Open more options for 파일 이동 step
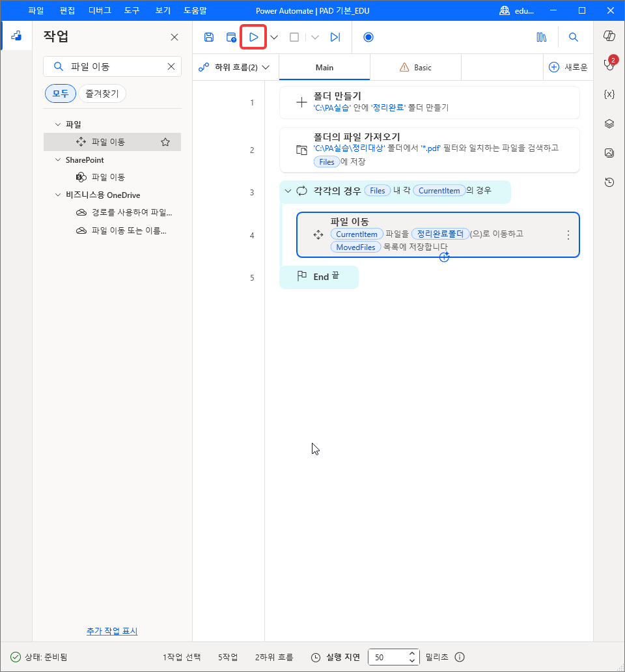Screen dimensions: 625x672 [x=568, y=235]
